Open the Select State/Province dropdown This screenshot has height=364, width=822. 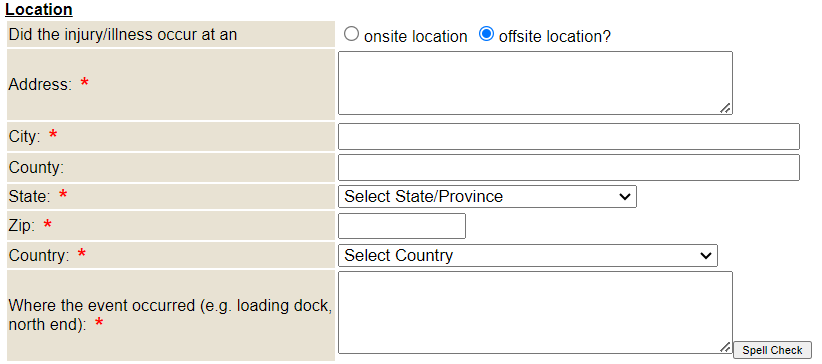pos(488,196)
